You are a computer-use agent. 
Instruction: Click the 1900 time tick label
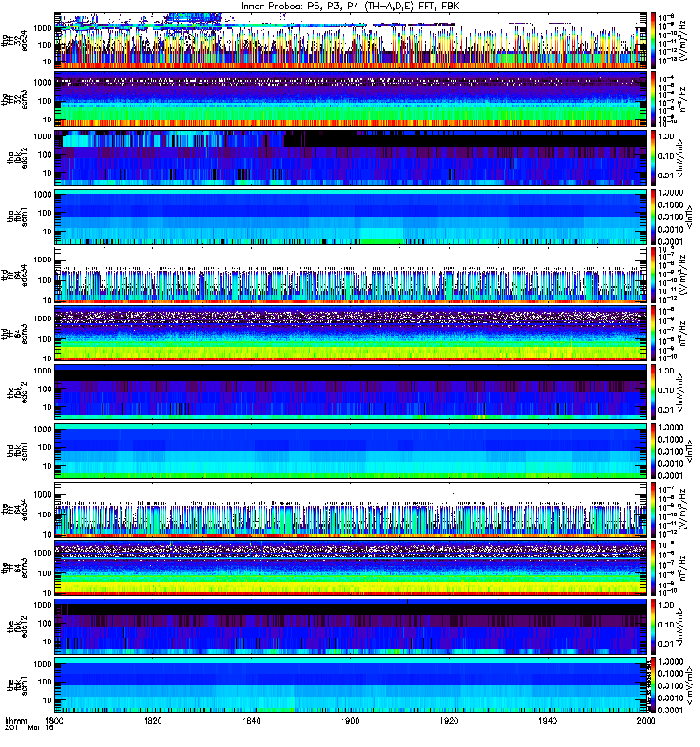point(350,720)
